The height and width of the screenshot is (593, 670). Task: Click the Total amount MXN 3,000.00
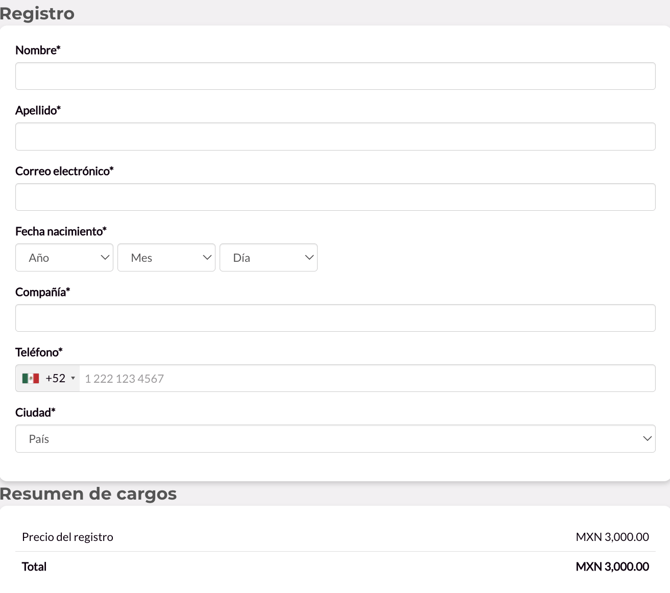612,567
